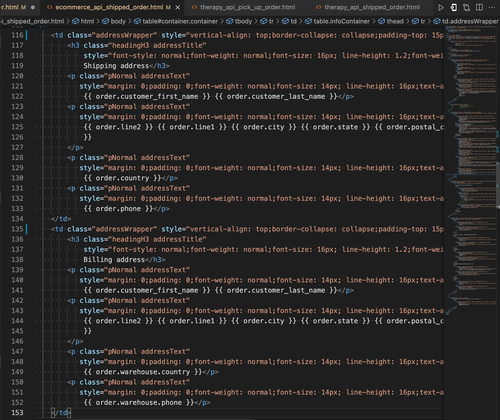Click the 'Billing address' text on line 138

pos(114,260)
